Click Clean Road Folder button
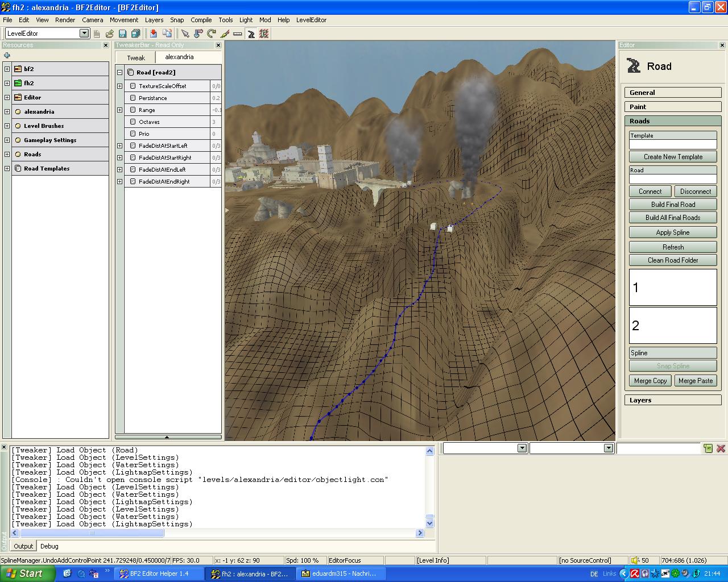728x582 pixels. [673, 260]
